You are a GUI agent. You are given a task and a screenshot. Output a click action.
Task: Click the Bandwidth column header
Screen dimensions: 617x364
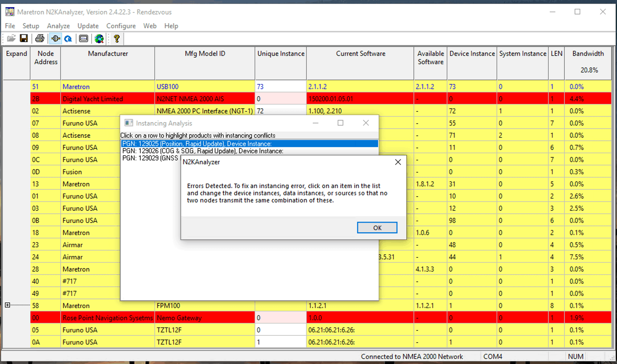pyautogui.click(x=588, y=54)
